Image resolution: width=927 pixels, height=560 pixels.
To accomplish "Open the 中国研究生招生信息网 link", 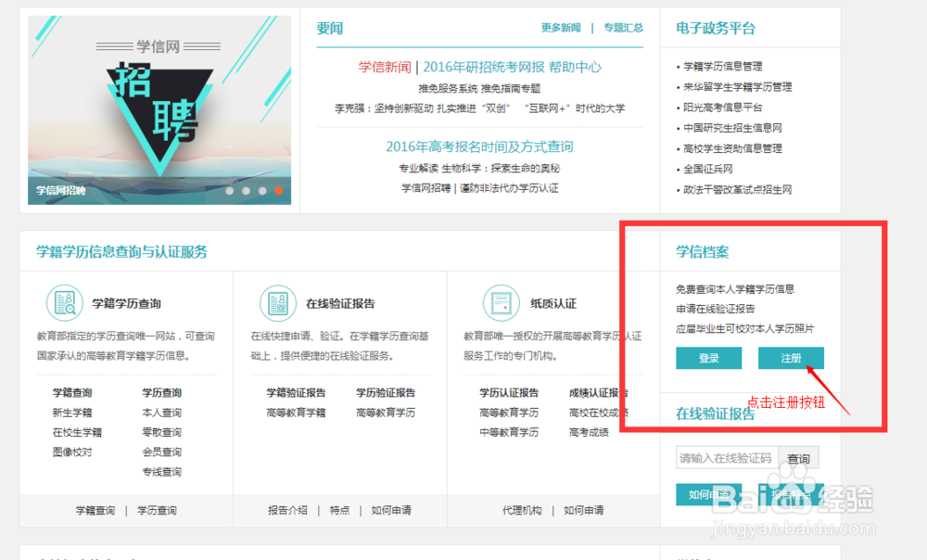I will pos(732,127).
